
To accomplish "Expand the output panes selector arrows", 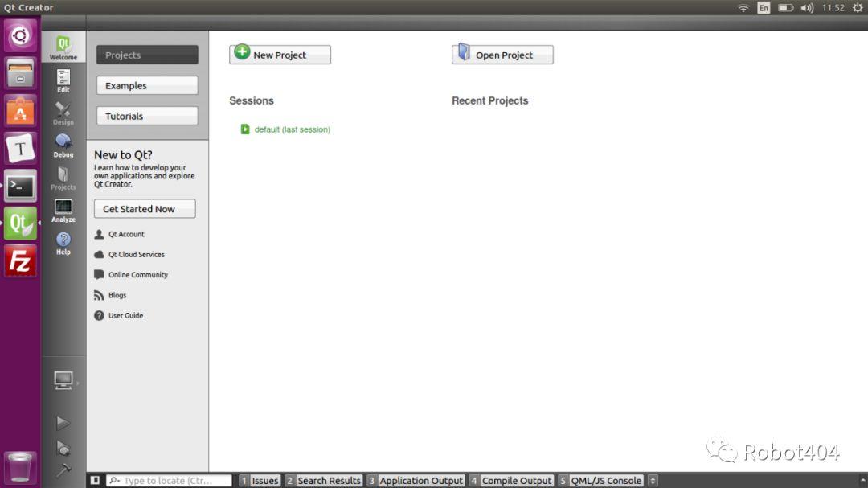I will pos(653,480).
